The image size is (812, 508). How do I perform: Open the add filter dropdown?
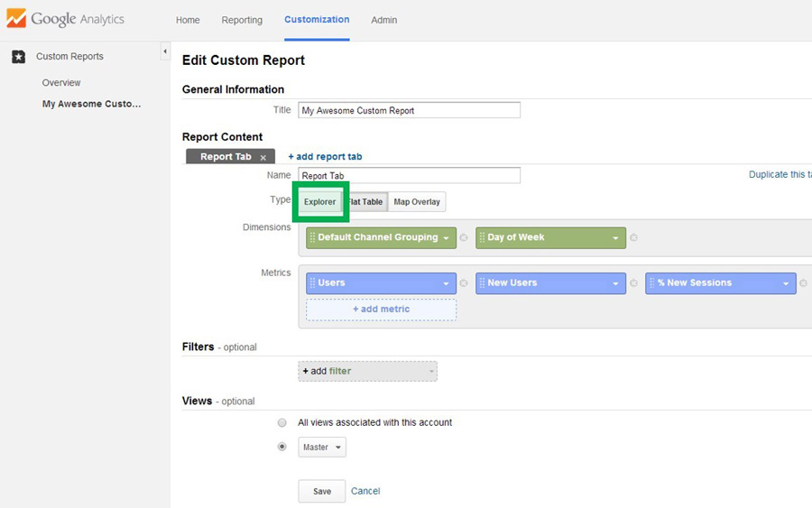click(x=368, y=371)
